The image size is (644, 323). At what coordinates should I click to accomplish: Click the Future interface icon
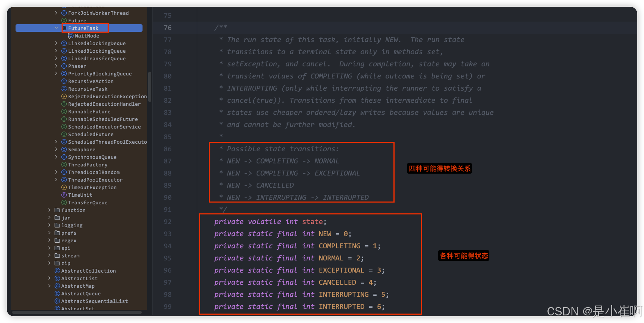click(64, 20)
